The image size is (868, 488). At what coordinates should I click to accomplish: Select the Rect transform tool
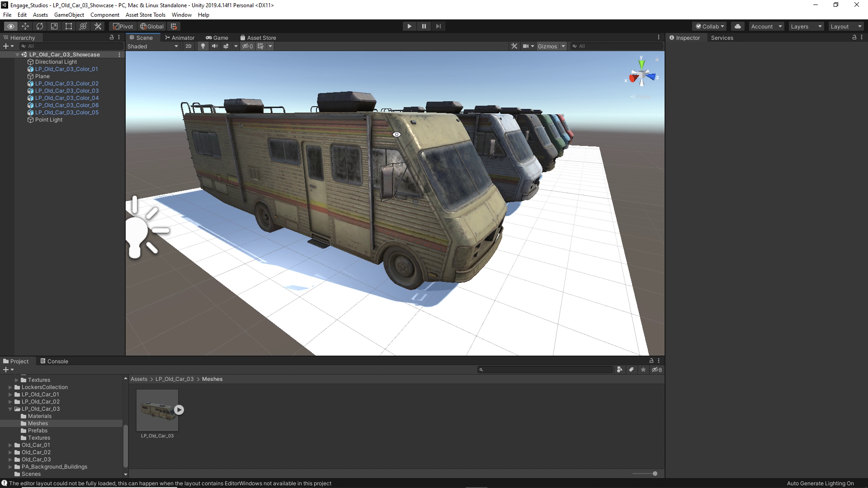pos(69,26)
